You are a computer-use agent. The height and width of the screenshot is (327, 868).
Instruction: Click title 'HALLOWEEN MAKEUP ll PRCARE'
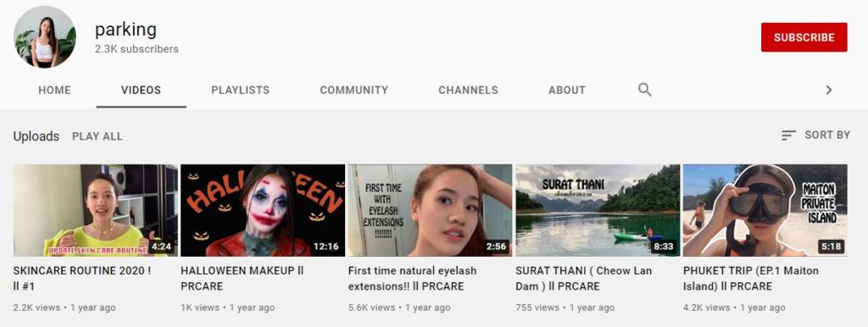(x=242, y=279)
